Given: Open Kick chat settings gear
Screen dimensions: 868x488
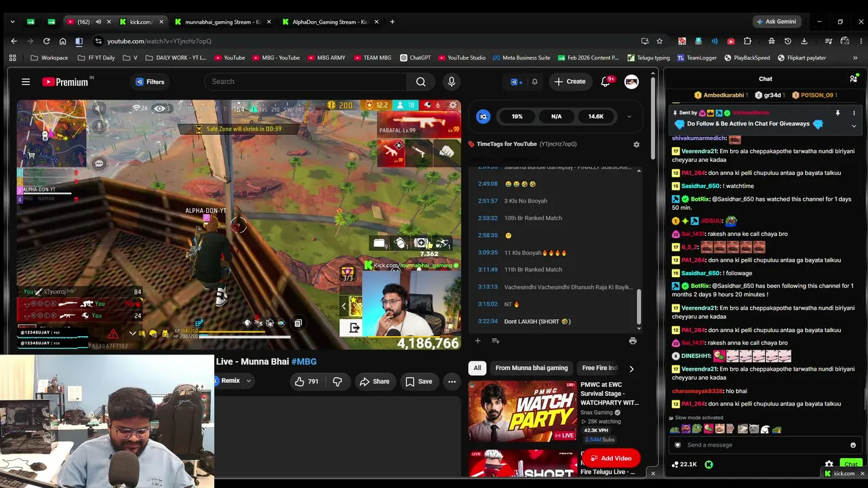Looking at the screenshot, I should pyautogui.click(x=829, y=464).
